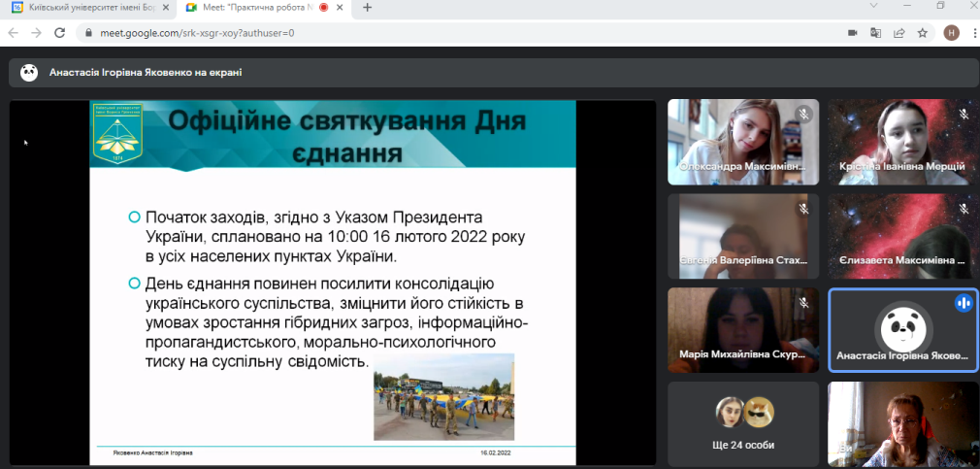
Task: Open the Google Translate page icon
Action: click(876, 32)
